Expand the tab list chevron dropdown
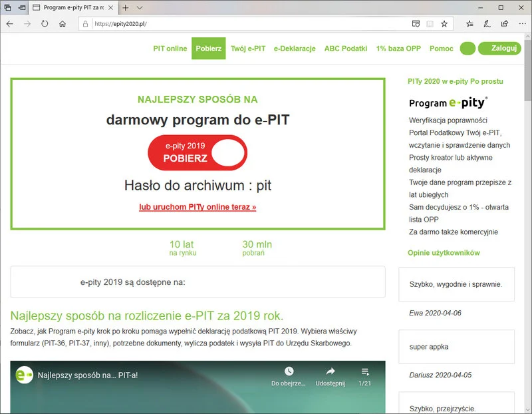The width and height of the screenshot is (532, 414). click(140, 8)
